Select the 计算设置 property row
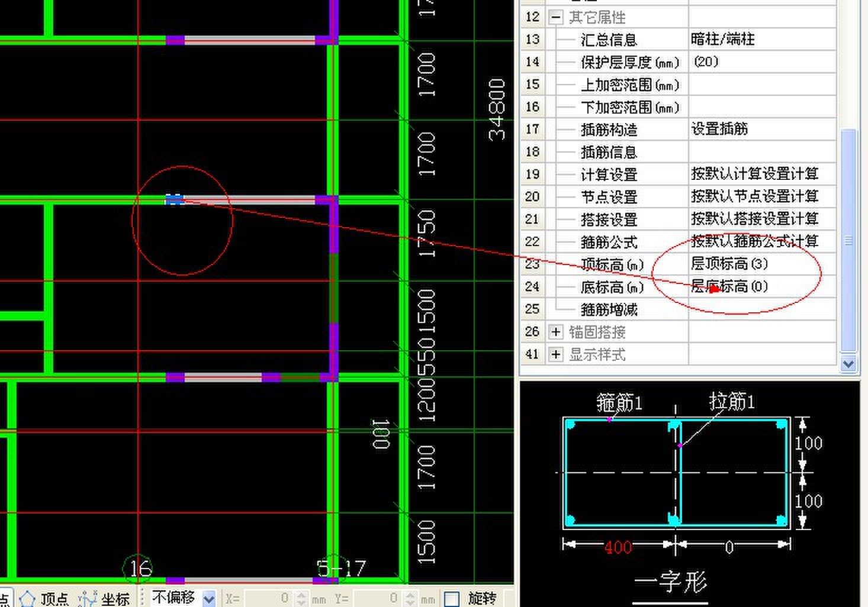Image resolution: width=868 pixels, height=607 pixels. (x=678, y=175)
